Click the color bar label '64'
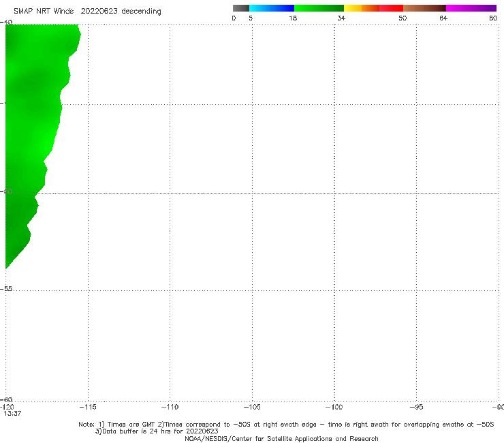Image resolution: width=504 pixels, height=443 pixels. [x=443, y=18]
